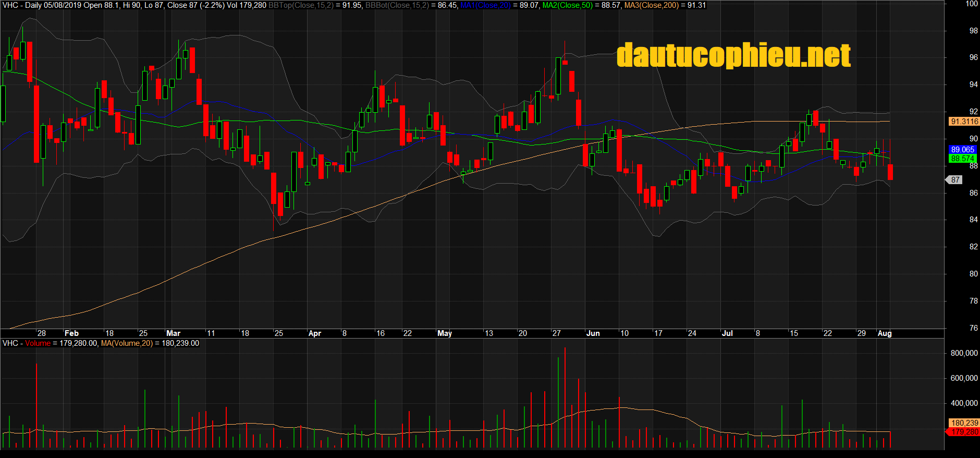The height and width of the screenshot is (458, 980).
Task: Click the orange 91.3116 price tag
Action: 964,122
